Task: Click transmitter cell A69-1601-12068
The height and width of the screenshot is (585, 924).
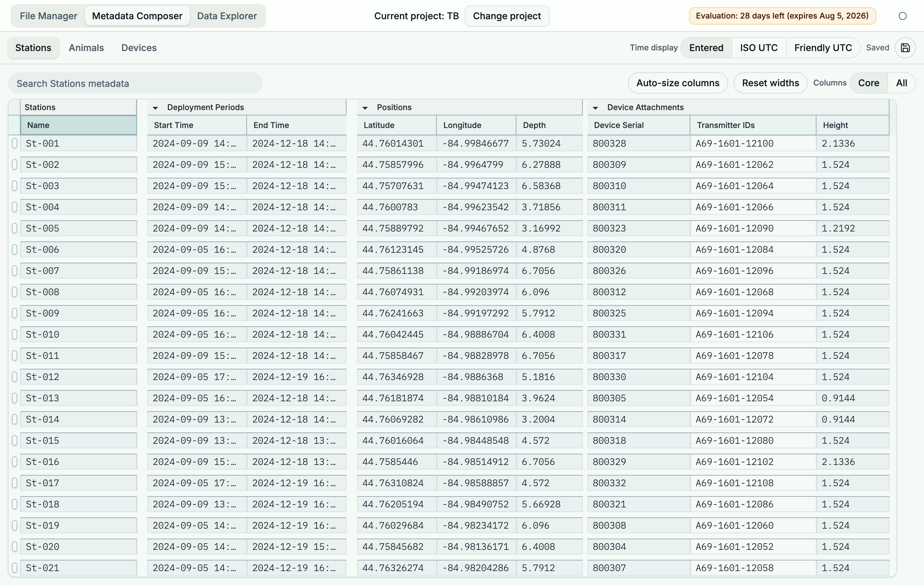Action: (x=753, y=292)
